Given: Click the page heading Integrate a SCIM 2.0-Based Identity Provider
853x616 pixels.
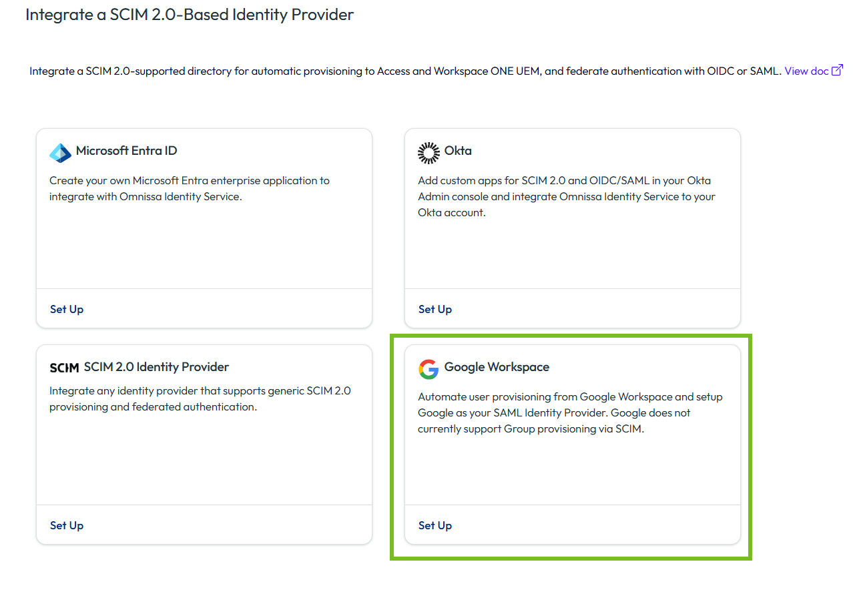Looking at the screenshot, I should [x=190, y=14].
